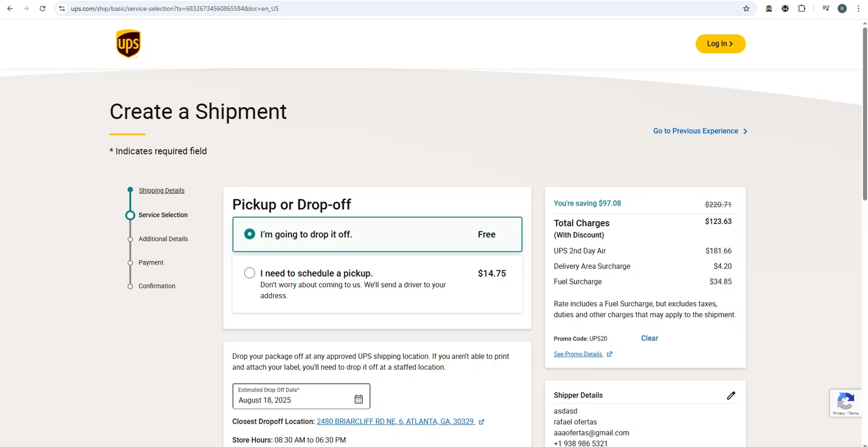The width and height of the screenshot is (868, 447).
Task: Click the Estimated Drop Off Date field
Action: tap(301, 396)
